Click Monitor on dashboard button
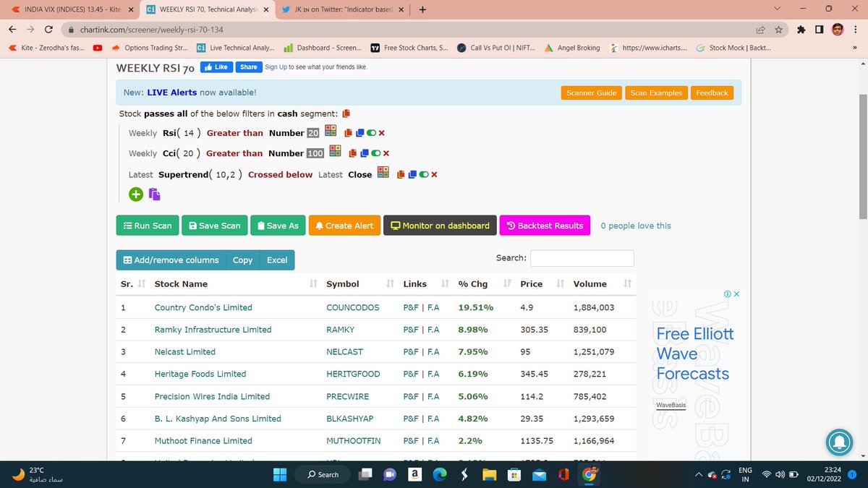 point(440,226)
